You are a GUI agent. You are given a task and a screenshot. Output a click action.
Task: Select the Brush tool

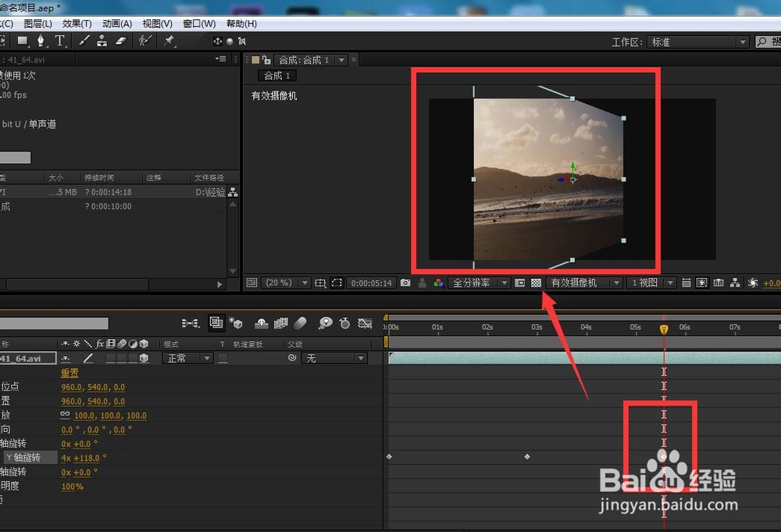(x=84, y=41)
